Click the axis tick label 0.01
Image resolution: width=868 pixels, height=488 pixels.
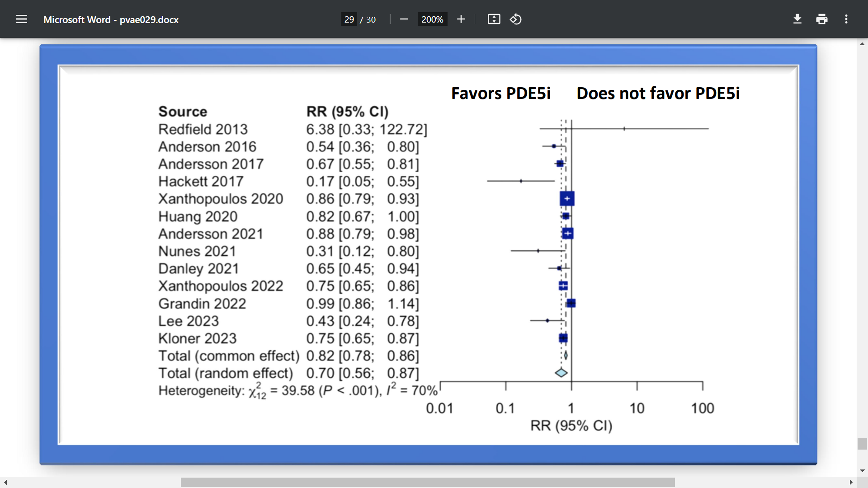click(x=439, y=408)
